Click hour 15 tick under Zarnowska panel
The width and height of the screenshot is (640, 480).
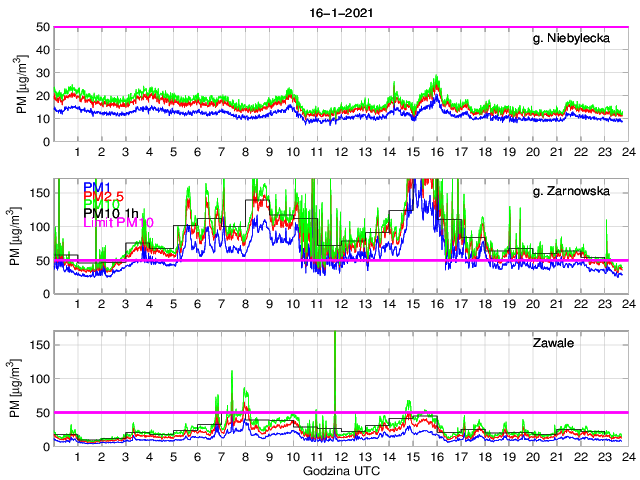coord(413,304)
